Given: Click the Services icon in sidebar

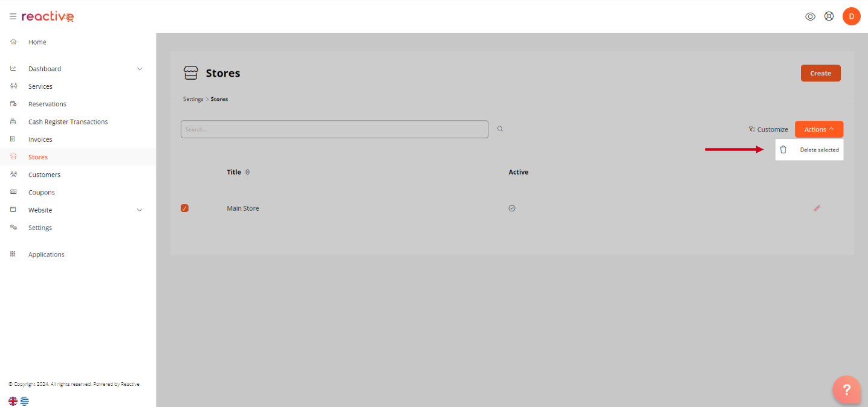Looking at the screenshot, I should point(13,86).
